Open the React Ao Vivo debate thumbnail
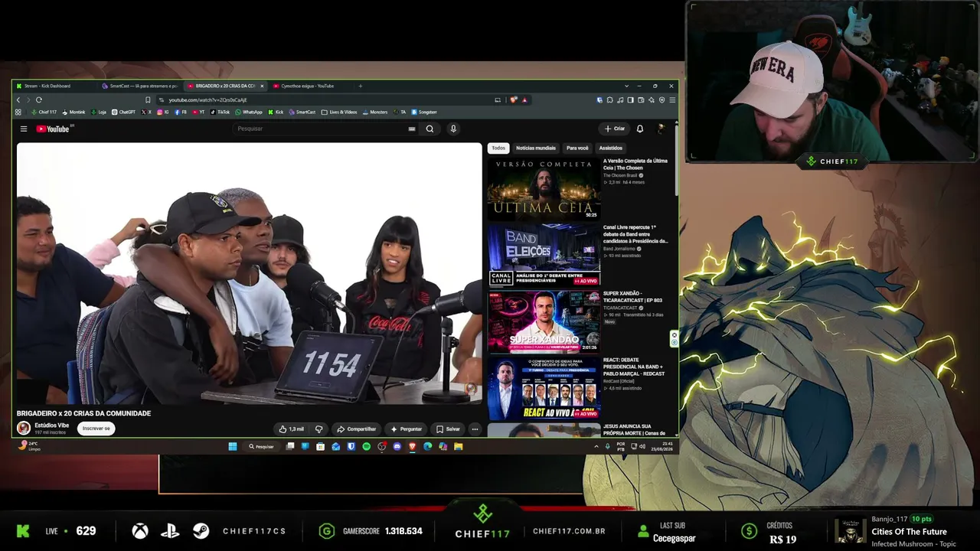The height and width of the screenshot is (551, 980). click(544, 388)
